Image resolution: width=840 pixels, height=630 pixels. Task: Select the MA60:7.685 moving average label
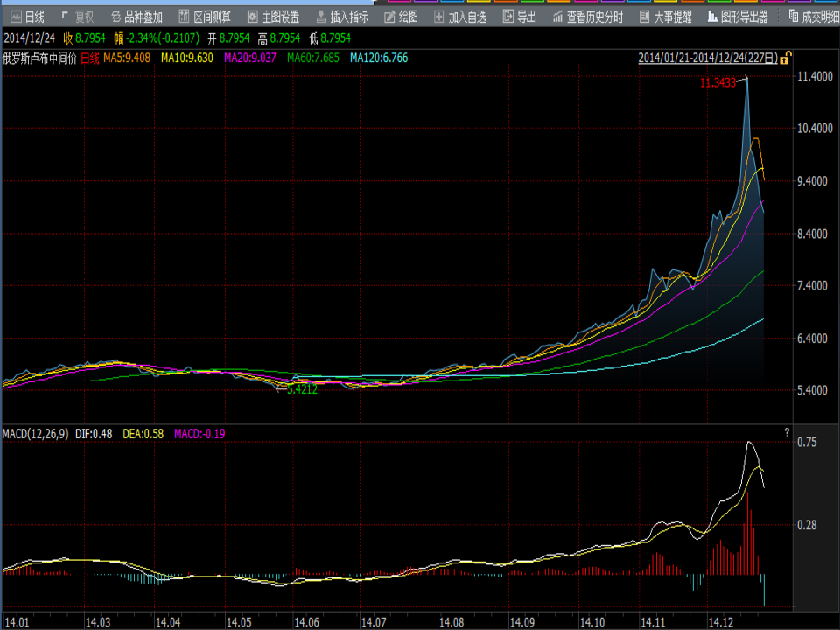(313, 58)
